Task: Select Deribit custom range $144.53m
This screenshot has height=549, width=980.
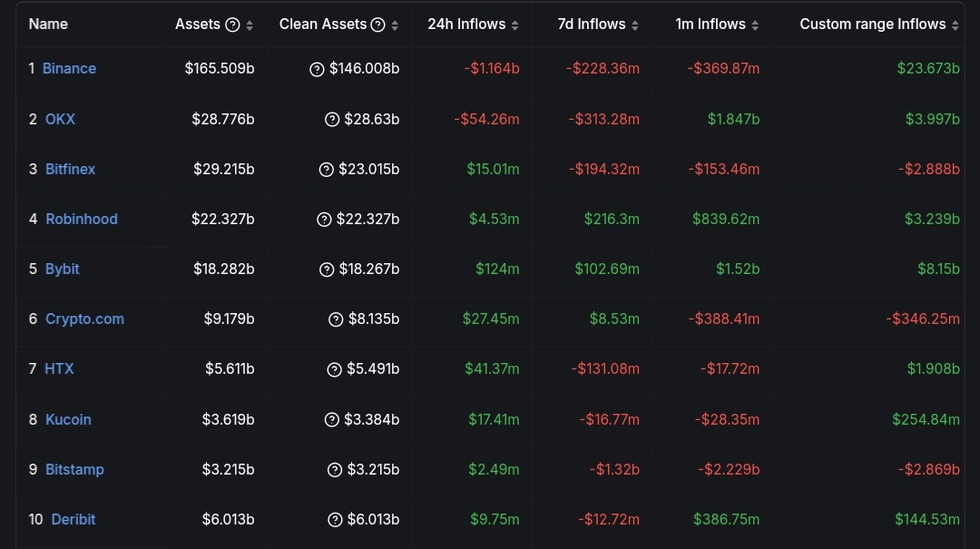Action: [926, 519]
